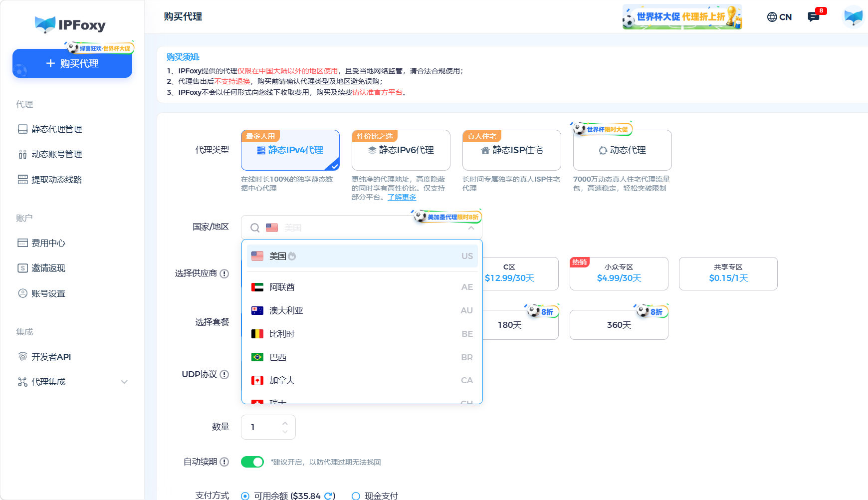Choose 澳大利亚 from the country list

(x=363, y=310)
